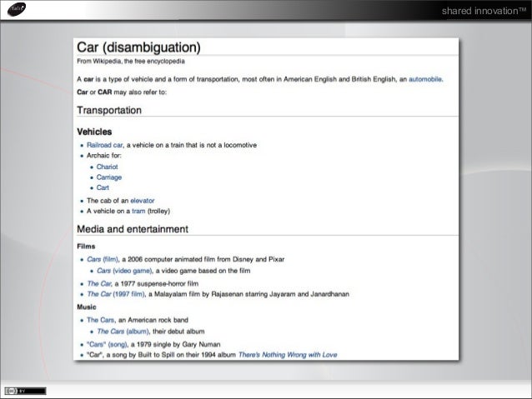Follow The Car 1977 film link
This screenshot has width=532, height=399.
point(99,284)
